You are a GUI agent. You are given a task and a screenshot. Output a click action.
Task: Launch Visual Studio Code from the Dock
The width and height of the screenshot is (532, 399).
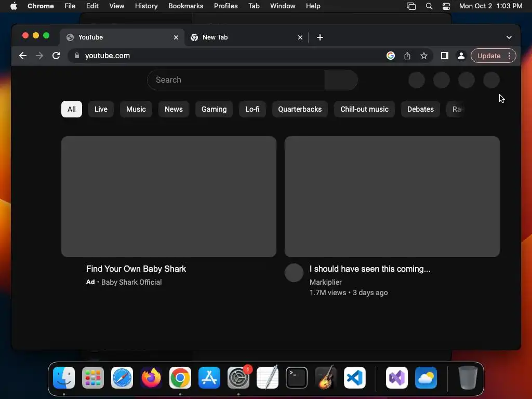pyautogui.click(x=355, y=378)
